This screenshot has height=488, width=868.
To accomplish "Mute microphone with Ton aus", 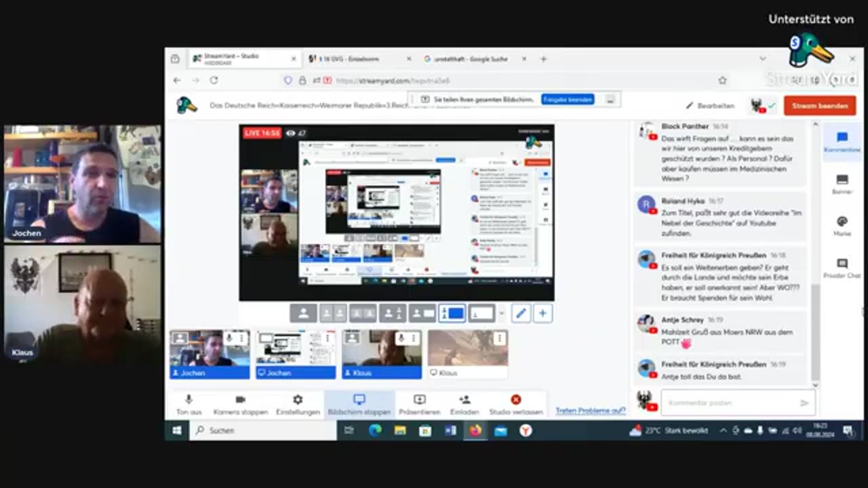I will pyautogui.click(x=189, y=405).
